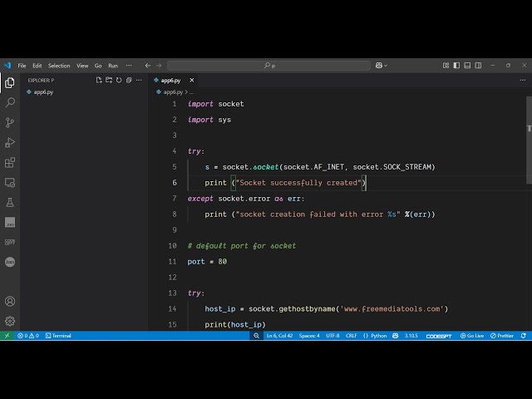
Task: Click the Prettier status item
Action: (x=502, y=336)
